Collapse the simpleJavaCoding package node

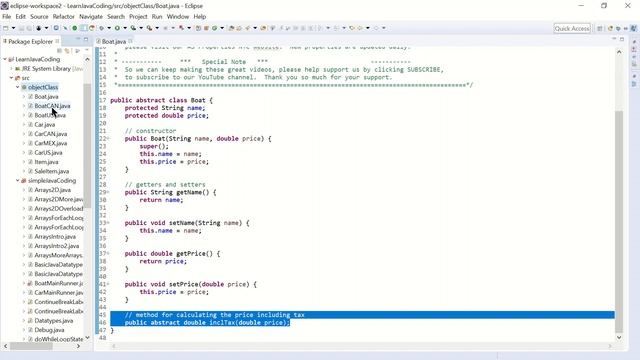click(x=18, y=180)
